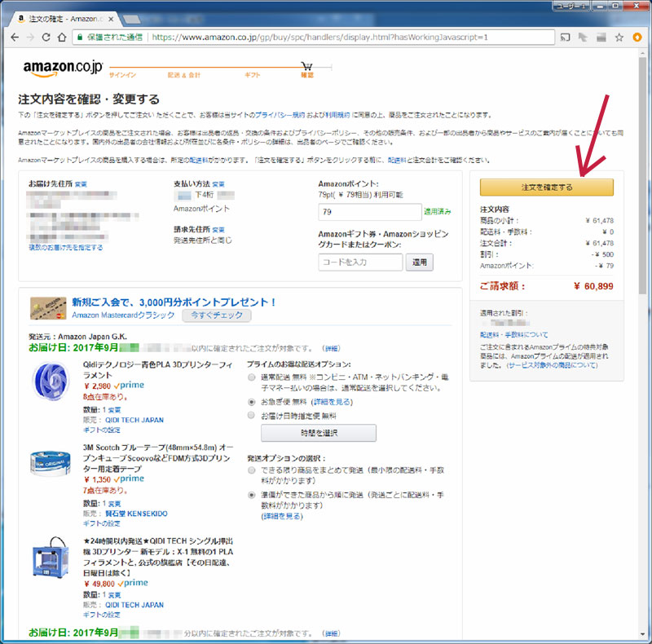The image size is (652, 644).
Task: Change quantity of the QIDI 3D printer
Action: click(x=114, y=595)
